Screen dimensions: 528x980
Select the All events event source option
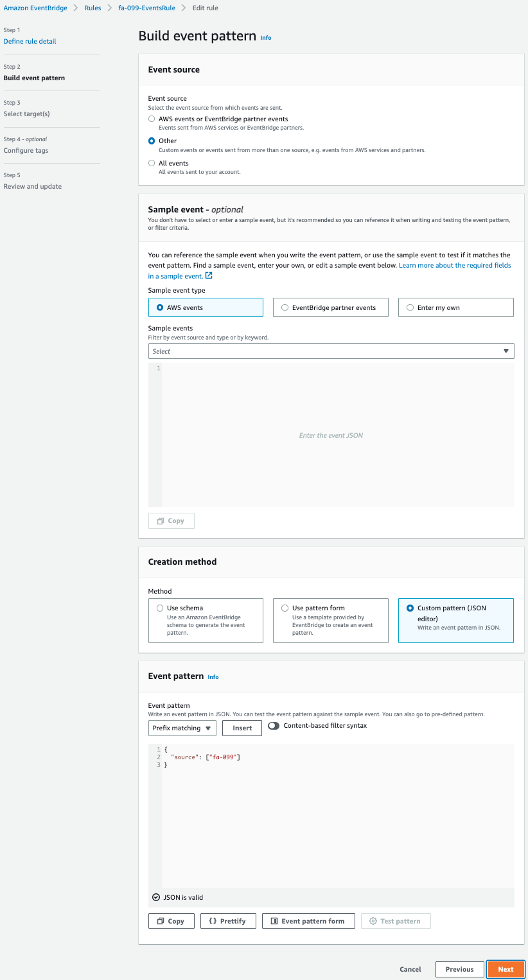(x=152, y=163)
